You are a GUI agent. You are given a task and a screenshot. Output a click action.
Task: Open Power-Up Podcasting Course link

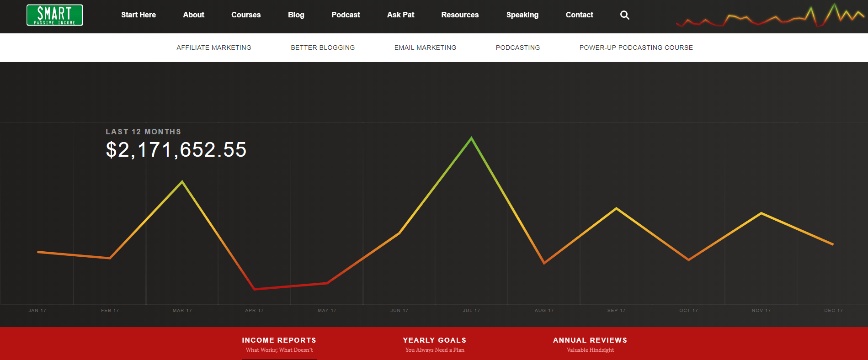click(x=636, y=48)
